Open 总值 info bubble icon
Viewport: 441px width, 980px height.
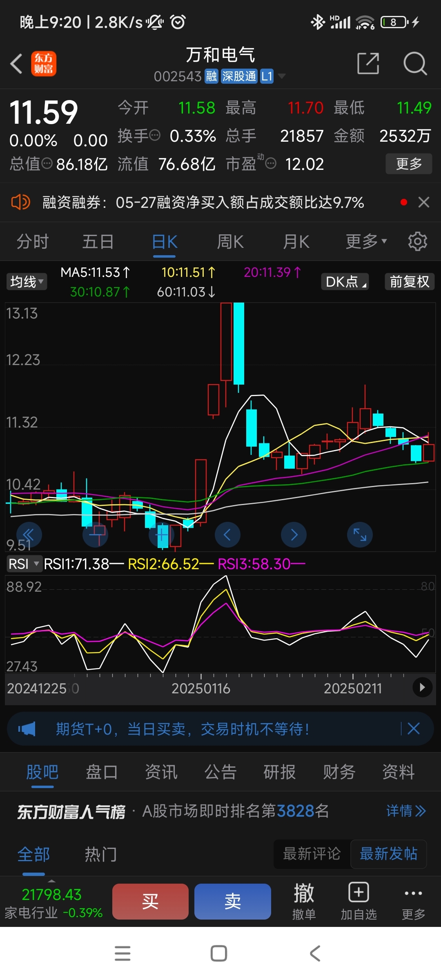47,164
